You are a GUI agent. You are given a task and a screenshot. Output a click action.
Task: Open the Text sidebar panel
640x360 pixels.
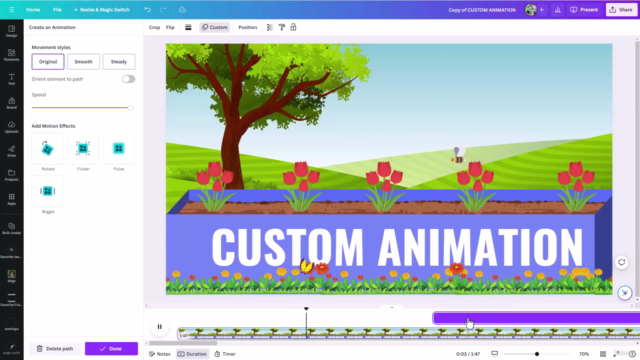tap(11, 79)
